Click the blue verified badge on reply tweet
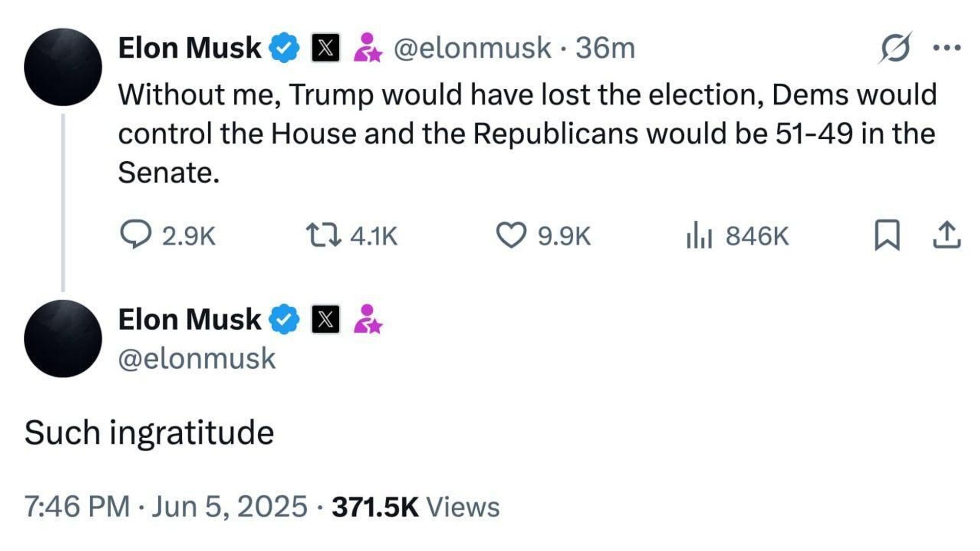The height and width of the screenshot is (551, 980). 284,319
